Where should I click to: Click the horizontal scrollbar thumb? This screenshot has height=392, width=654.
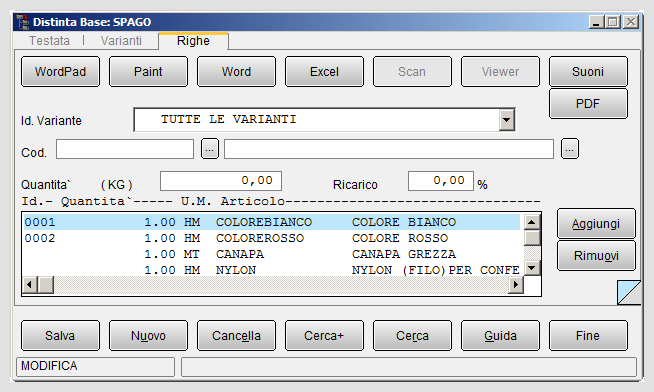click(46, 285)
